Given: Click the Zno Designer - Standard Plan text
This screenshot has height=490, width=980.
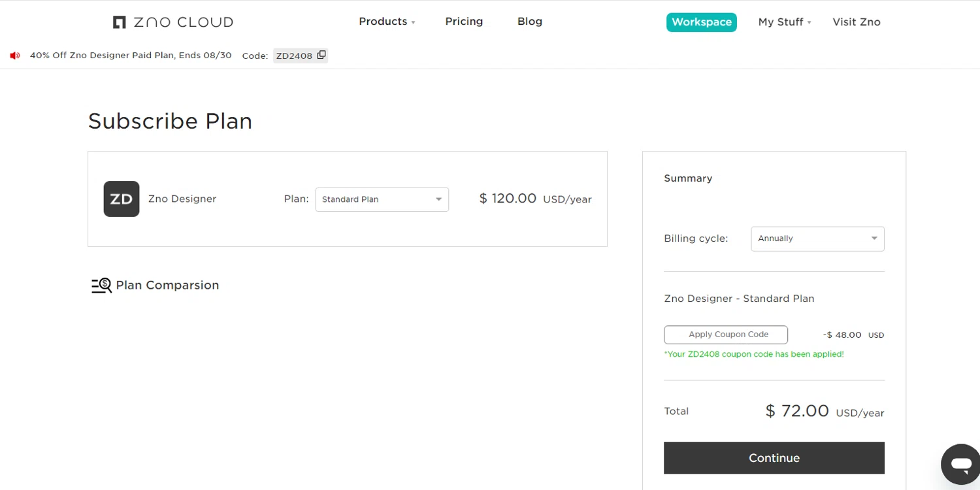Looking at the screenshot, I should pos(739,299).
